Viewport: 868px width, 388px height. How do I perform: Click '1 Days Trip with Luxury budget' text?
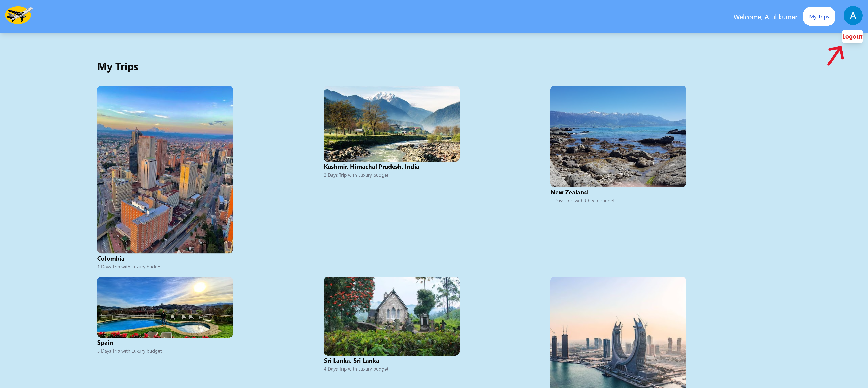129,267
